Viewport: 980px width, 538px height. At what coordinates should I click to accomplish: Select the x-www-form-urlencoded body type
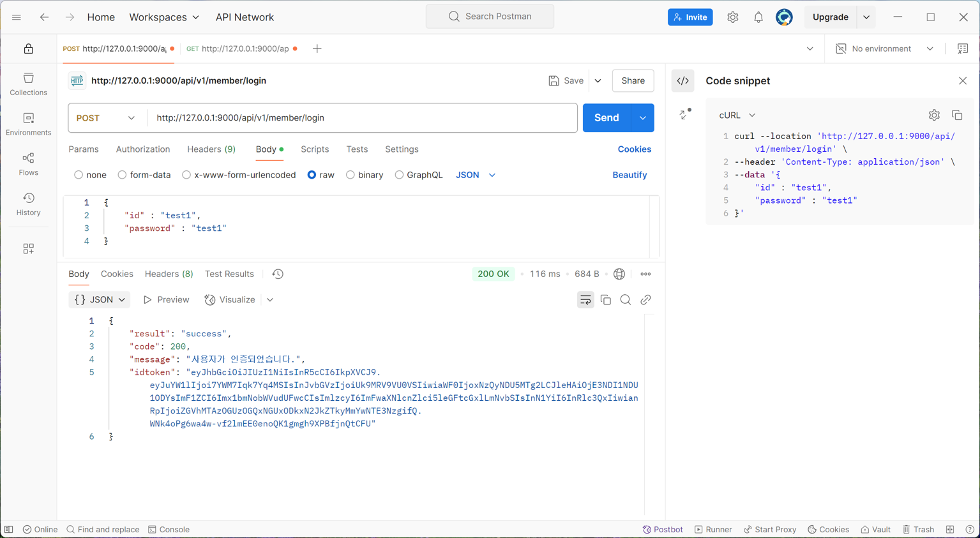[186, 175]
